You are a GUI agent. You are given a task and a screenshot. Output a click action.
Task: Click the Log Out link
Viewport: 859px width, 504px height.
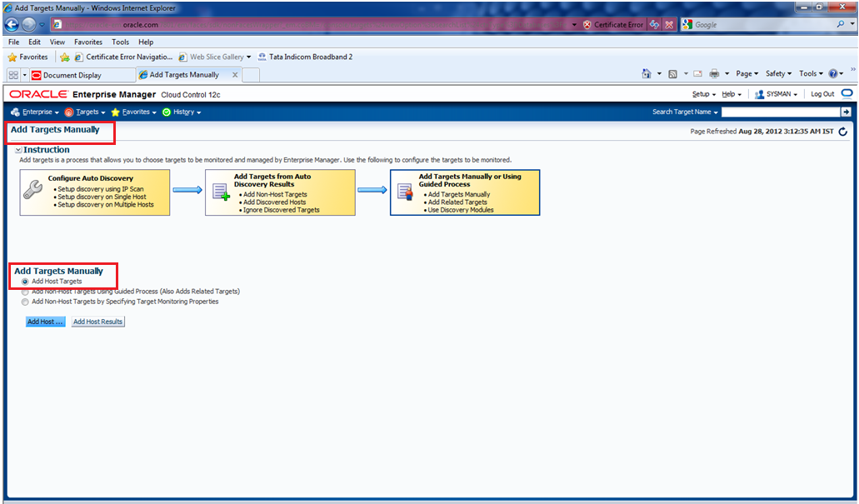[x=822, y=94]
